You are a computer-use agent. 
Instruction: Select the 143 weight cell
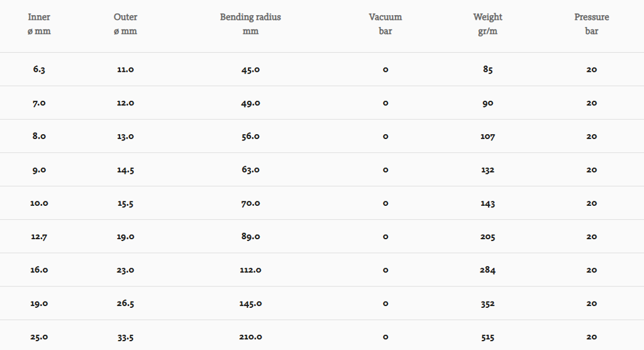click(487, 203)
